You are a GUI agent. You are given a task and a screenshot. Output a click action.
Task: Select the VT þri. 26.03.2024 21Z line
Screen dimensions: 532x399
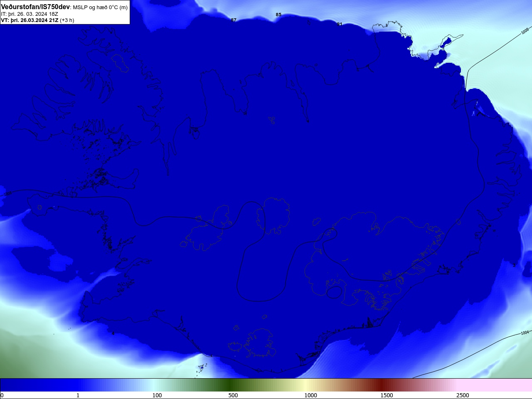pos(37,20)
